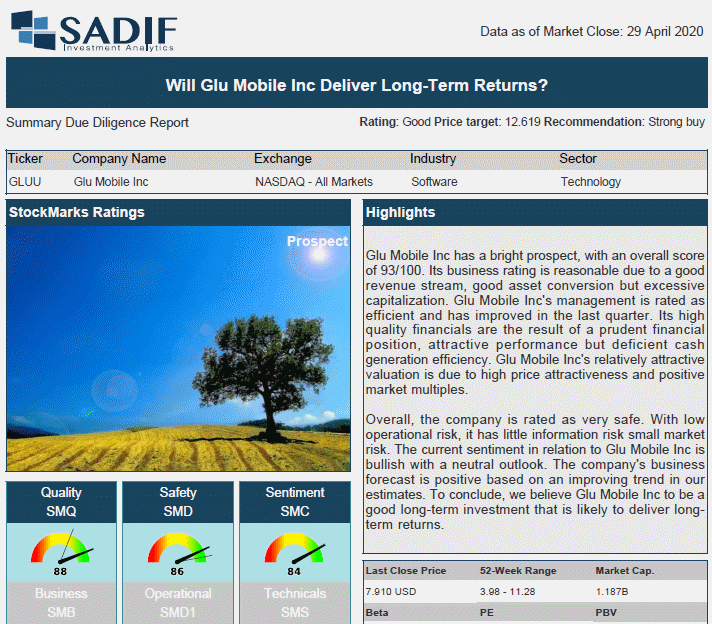Click the PE column header
712x624 pixels.
pos(486,613)
